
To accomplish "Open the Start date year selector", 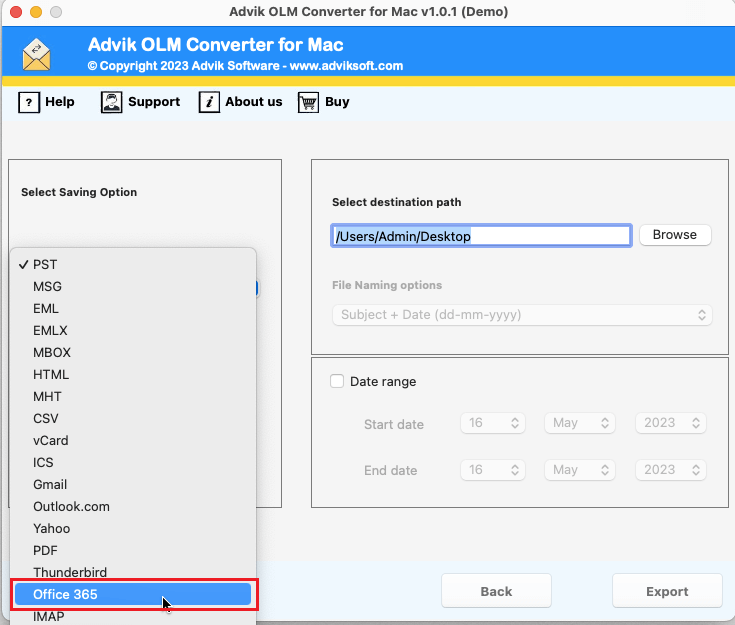I will (671, 423).
